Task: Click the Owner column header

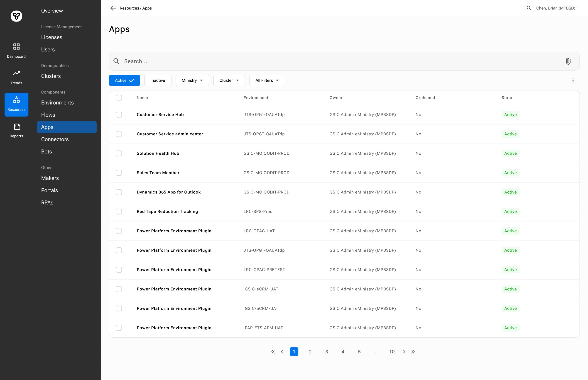Action: pos(336,98)
